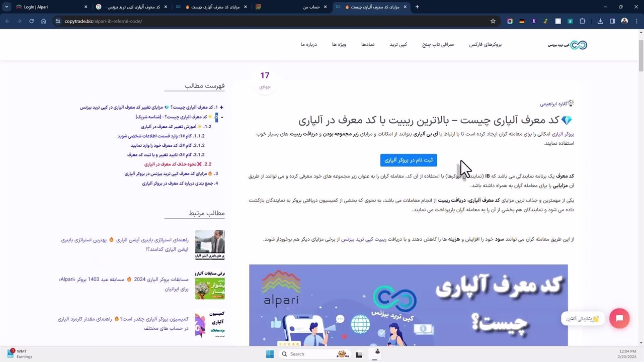644x362 pixels.
Task: Open the بروکرهای فارکس menu item
Action: (485, 45)
